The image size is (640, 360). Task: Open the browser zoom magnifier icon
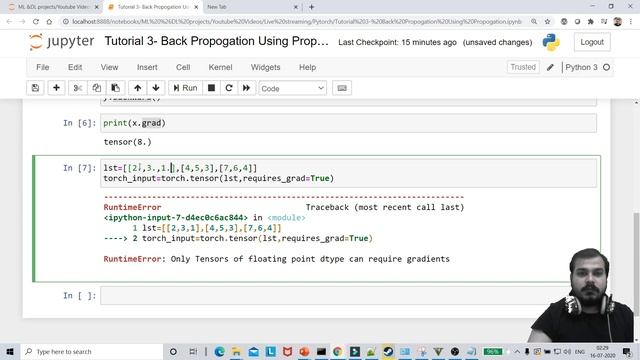click(x=534, y=22)
